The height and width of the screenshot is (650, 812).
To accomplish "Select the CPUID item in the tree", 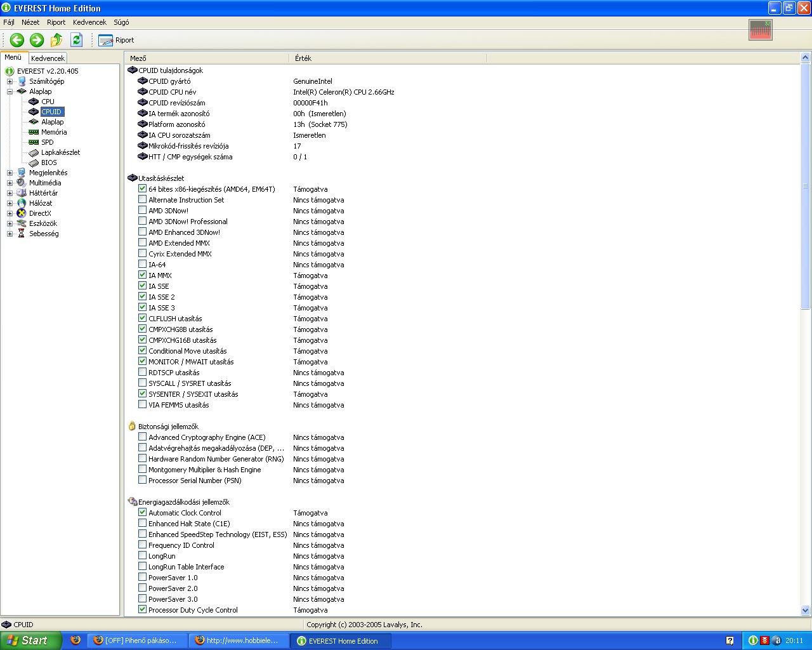I will (x=52, y=112).
